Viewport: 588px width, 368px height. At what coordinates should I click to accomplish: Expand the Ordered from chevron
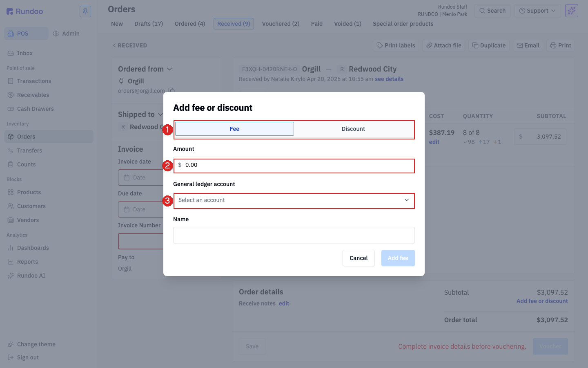(x=169, y=69)
